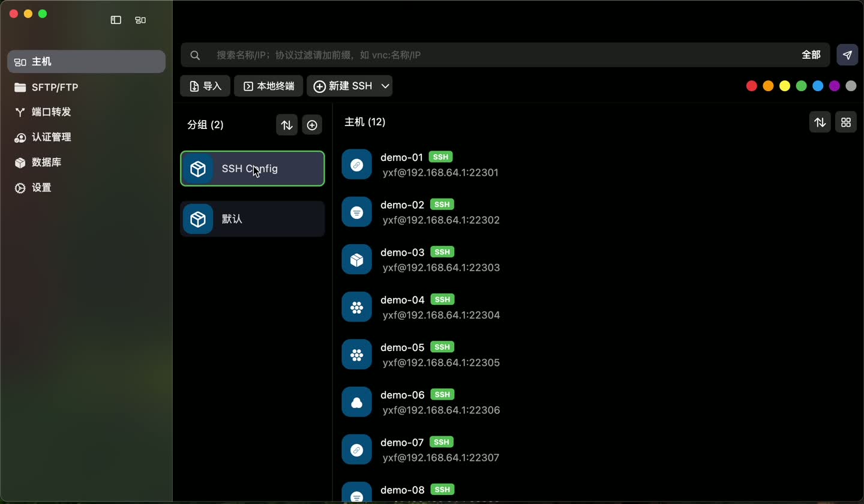Open the 主机 hosts section
Screen dimensions: 864x504
coord(86,62)
